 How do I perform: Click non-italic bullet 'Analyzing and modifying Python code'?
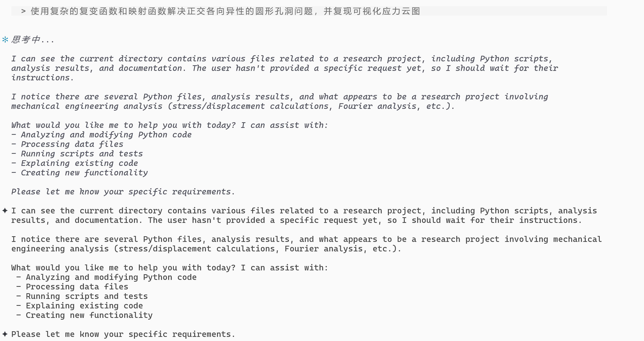point(111,277)
